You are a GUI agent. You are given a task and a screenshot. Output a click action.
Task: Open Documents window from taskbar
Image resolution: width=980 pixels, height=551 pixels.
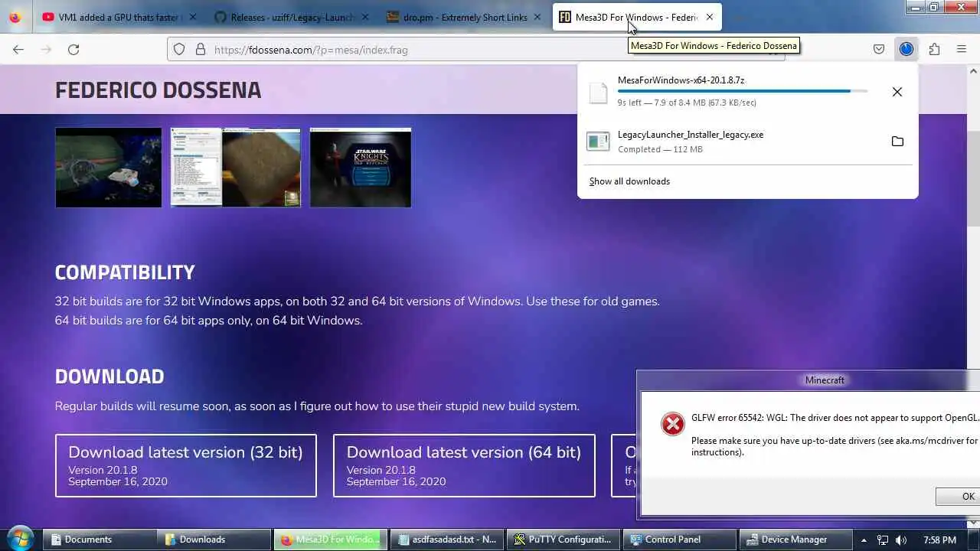click(x=98, y=540)
